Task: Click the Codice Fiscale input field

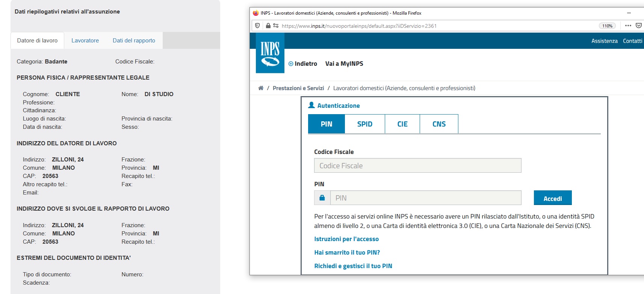Action: 417,166
